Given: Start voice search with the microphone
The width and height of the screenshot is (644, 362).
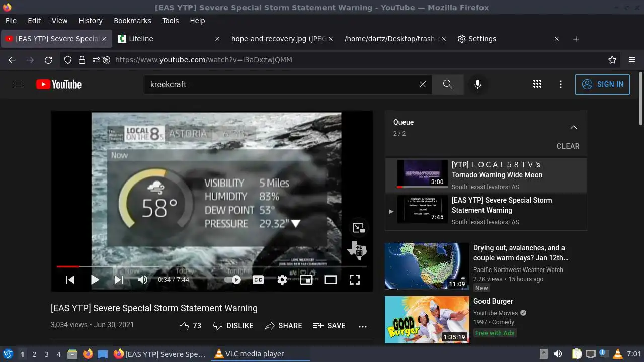Looking at the screenshot, I should [x=478, y=84].
